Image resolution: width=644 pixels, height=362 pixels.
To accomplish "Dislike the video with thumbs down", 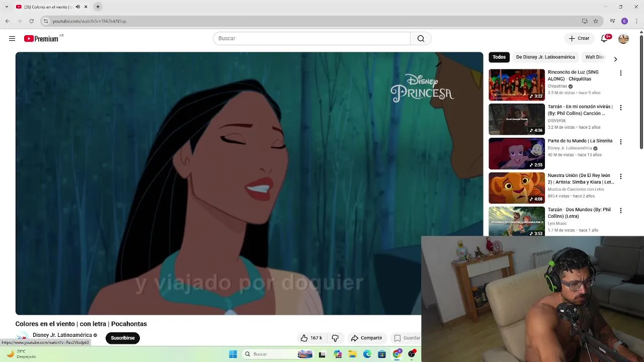I will coord(335,338).
